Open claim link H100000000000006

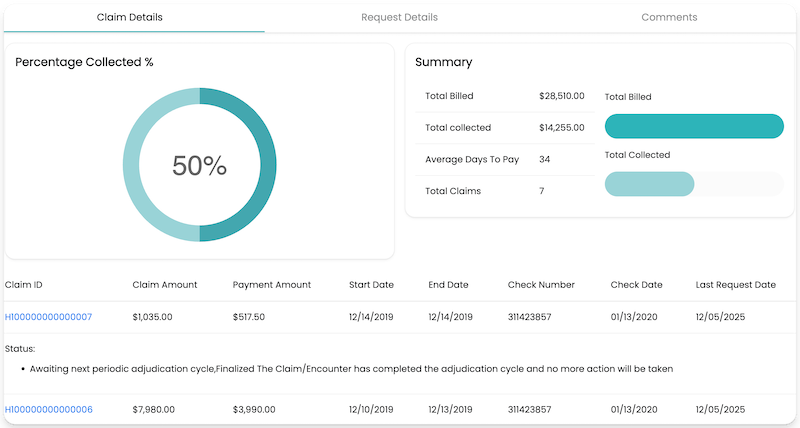click(x=49, y=410)
